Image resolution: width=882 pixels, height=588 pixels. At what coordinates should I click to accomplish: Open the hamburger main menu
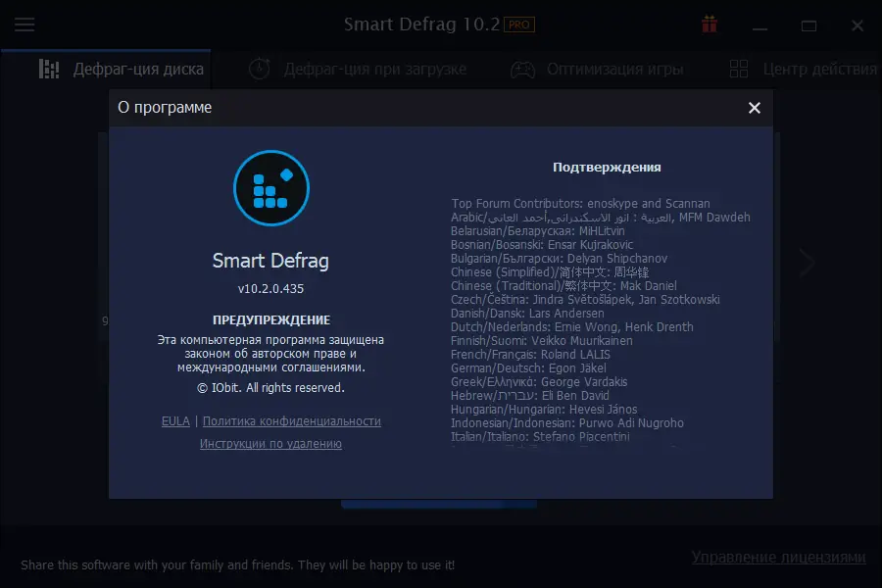tap(24, 25)
